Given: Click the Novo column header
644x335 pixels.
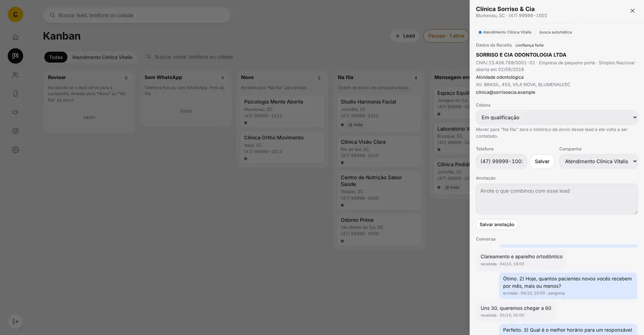Looking at the screenshot, I should 247,78.
